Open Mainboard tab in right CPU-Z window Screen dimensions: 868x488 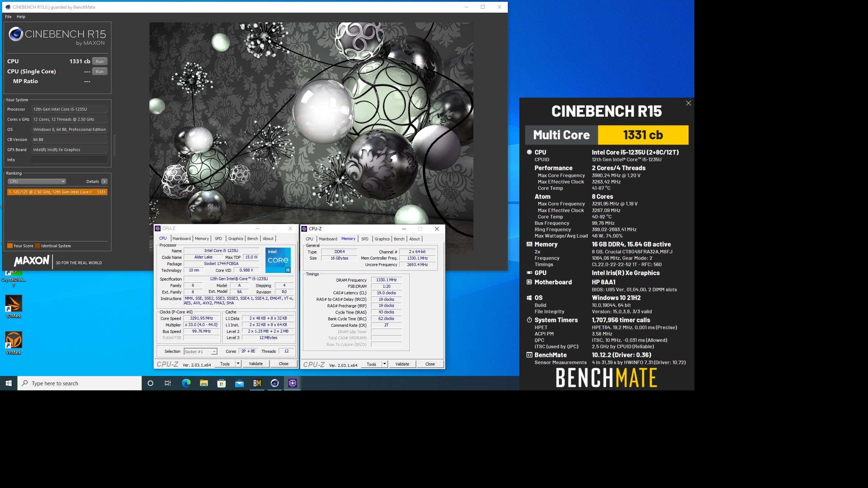click(x=328, y=239)
